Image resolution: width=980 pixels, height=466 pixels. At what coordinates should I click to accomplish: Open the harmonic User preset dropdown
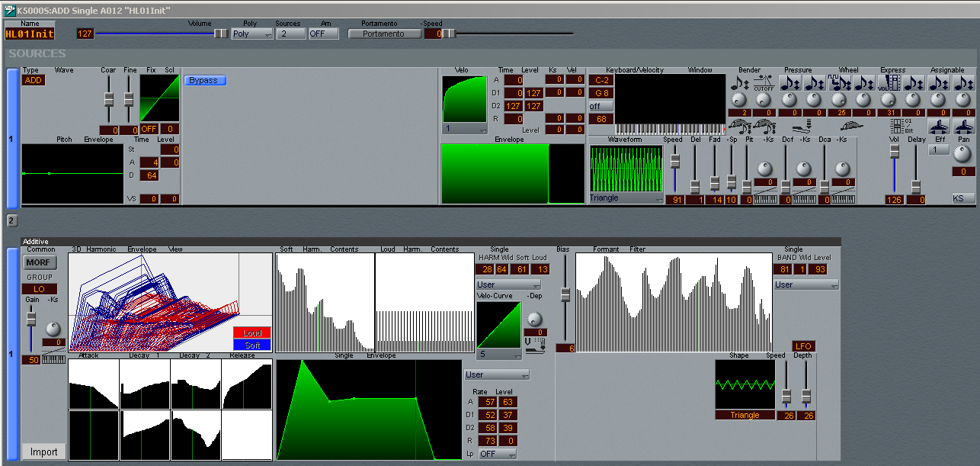(x=508, y=284)
